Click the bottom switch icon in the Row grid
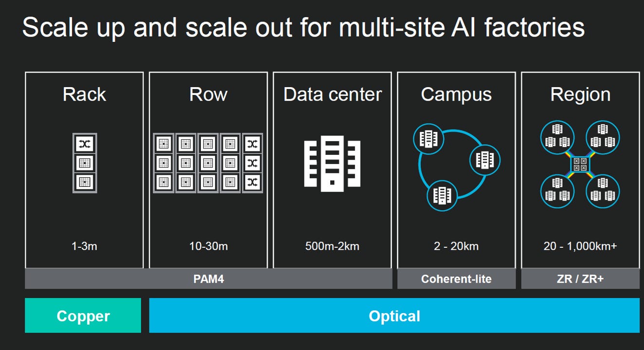Image resolution: width=644 pixels, height=350 pixels. [252, 183]
